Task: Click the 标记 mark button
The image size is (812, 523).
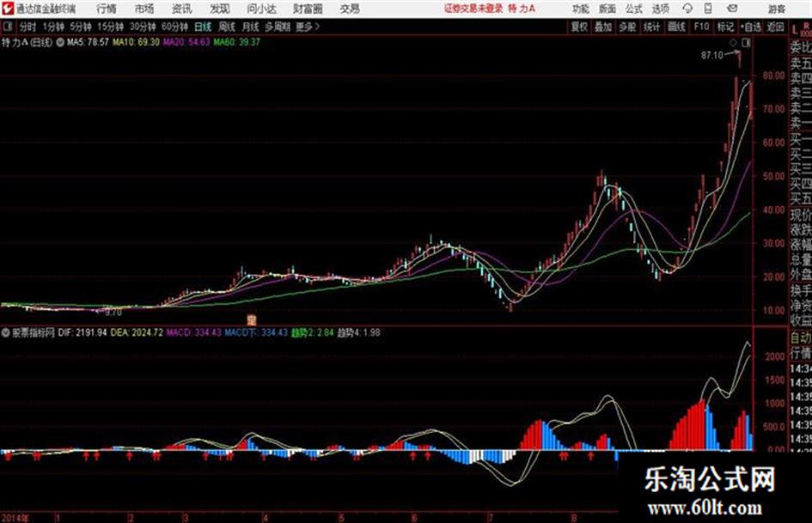Action: click(725, 27)
